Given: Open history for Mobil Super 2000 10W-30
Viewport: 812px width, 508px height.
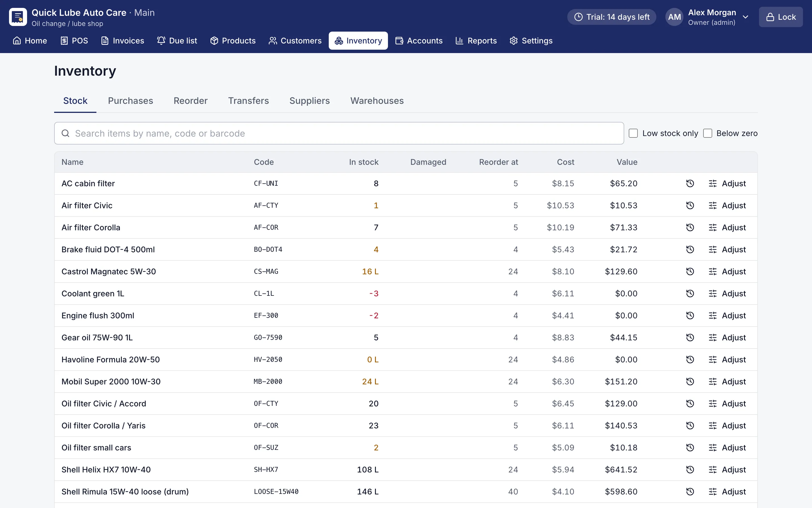Looking at the screenshot, I should point(690,381).
